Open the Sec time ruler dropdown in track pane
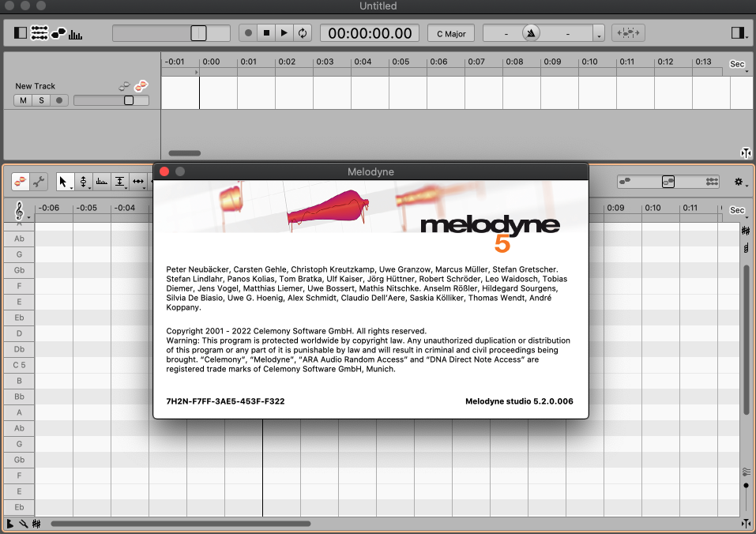The width and height of the screenshot is (756, 534). (x=739, y=65)
